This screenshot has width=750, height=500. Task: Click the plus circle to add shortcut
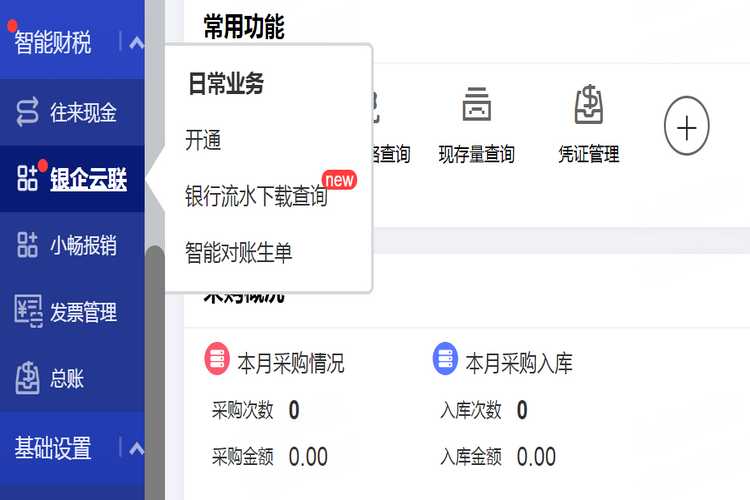point(687,128)
